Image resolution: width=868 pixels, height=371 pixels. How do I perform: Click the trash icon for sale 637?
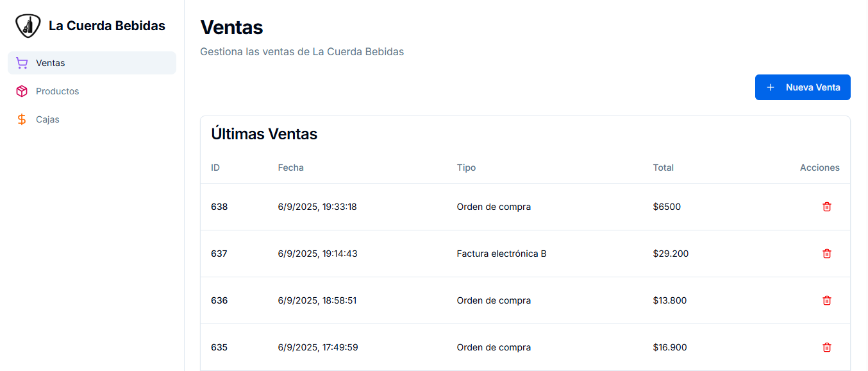pyautogui.click(x=827, y=254)
